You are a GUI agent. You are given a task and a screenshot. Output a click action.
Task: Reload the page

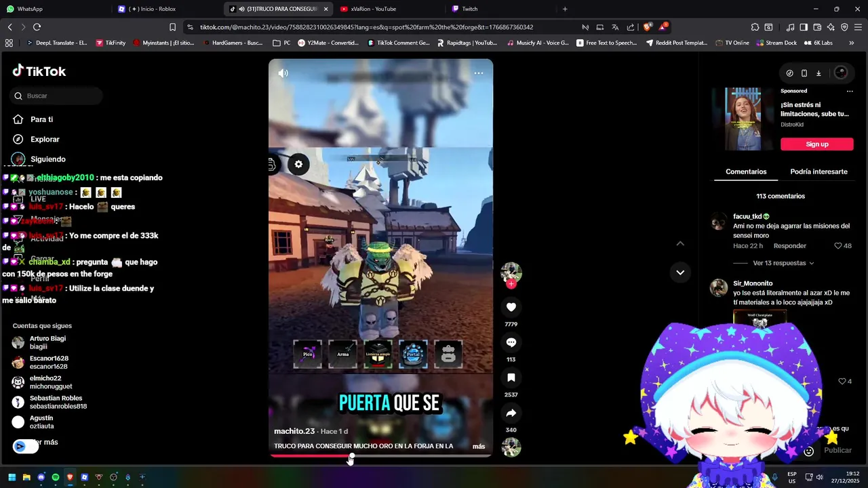(x=37, y=27)
